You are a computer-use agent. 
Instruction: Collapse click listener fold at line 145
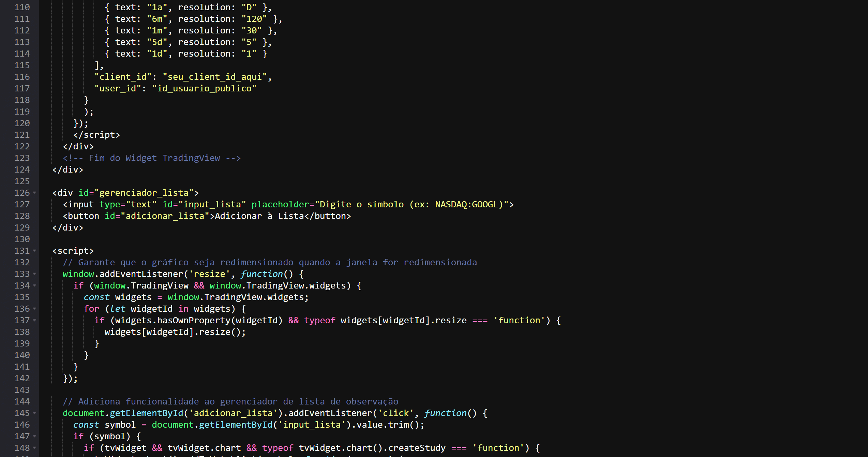coord(34,413)
